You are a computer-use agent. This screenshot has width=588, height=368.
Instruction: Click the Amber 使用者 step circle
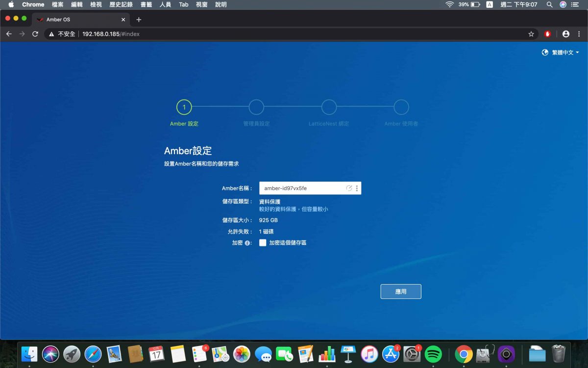point(401,107)
